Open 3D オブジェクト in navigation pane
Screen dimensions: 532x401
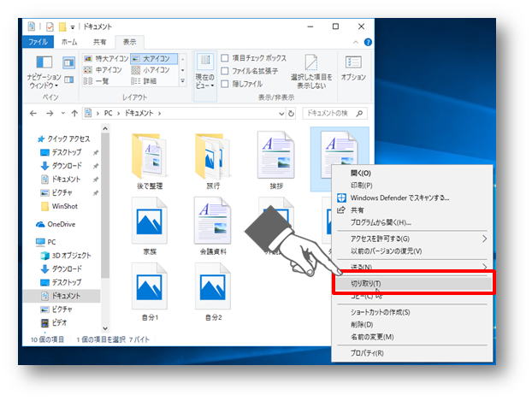point(66,256)
